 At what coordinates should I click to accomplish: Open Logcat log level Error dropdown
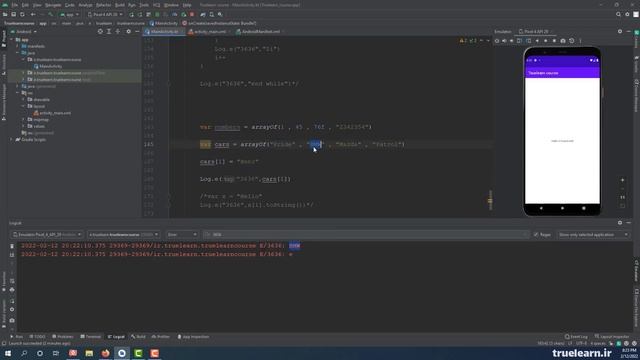tap(182, 235)
